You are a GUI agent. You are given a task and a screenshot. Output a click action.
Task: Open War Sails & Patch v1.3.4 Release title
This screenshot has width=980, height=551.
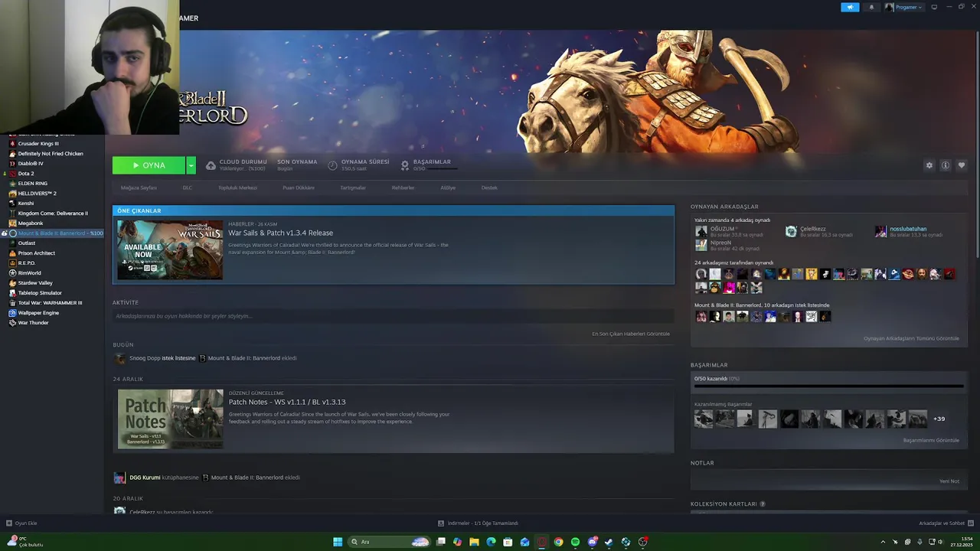280,233
